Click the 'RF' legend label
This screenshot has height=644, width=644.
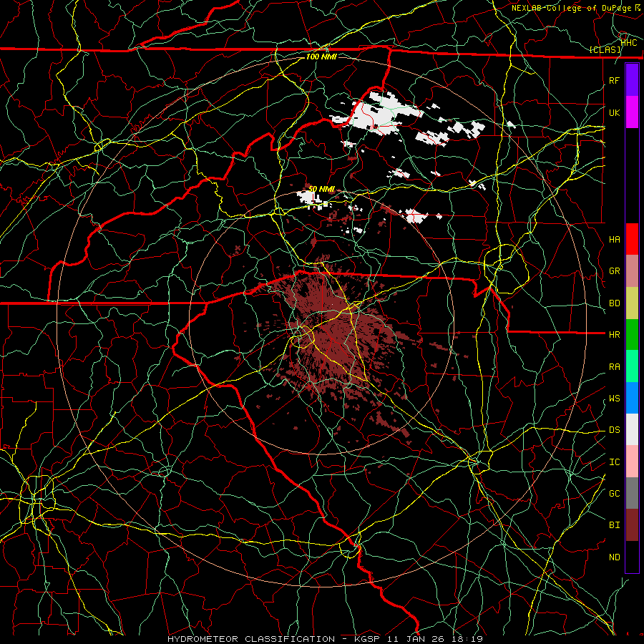coord(614,80)
